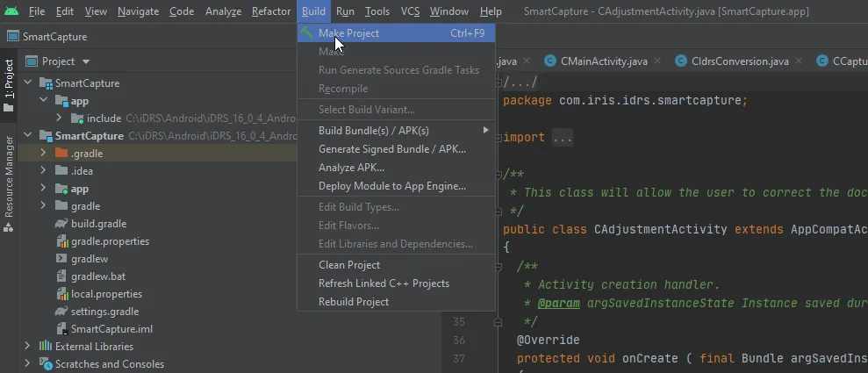This screenshot has height=373, width=868.
Task: Expand the include folder
Action: 59,118
